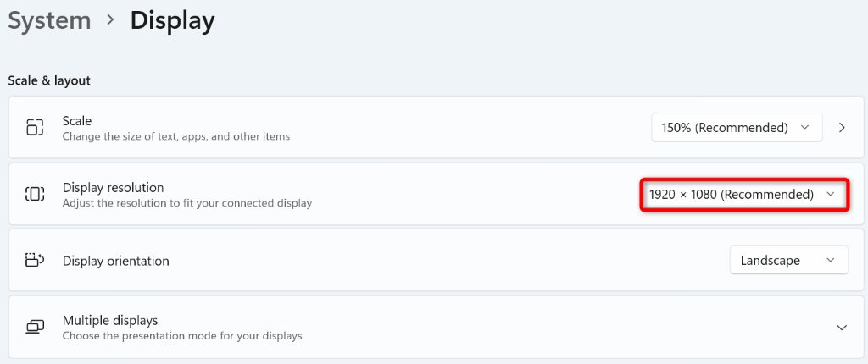Click the breadcrumb chevron after System

pyautogui.click(x=110, y=20)
